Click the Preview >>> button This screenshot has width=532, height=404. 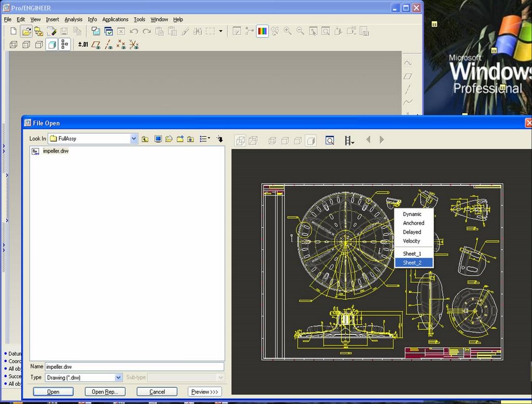(x=204, y=392)
